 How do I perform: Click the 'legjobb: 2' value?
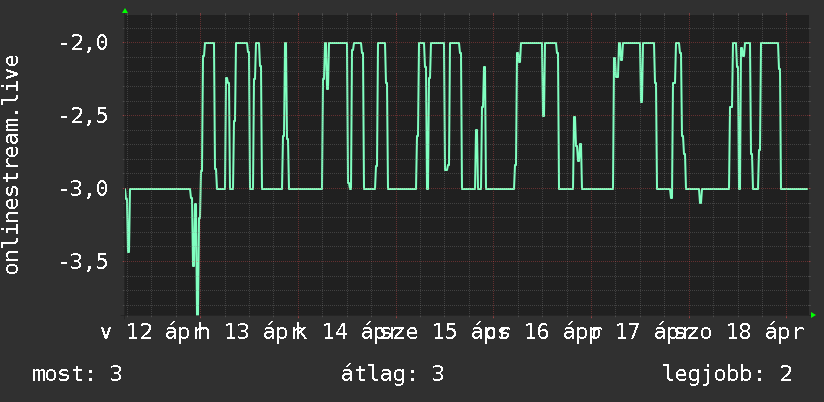click(x=728, y=374)
